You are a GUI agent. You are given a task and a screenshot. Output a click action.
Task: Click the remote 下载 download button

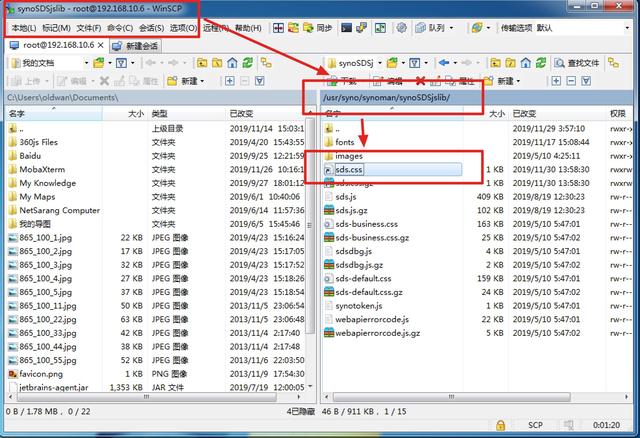[343, 81]
